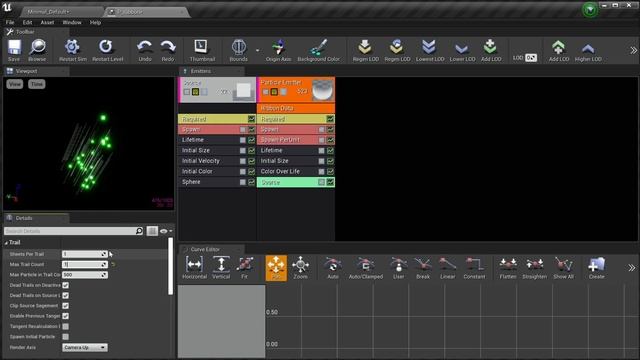Expand Curve Editor toolbar overflow
640x360 pixels.
point(632,268)
